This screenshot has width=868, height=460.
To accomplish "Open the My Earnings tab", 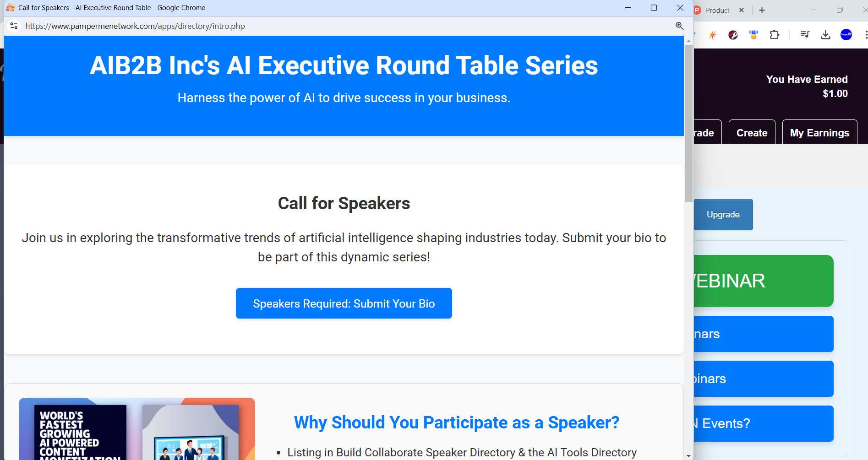I will click(819, 132).
